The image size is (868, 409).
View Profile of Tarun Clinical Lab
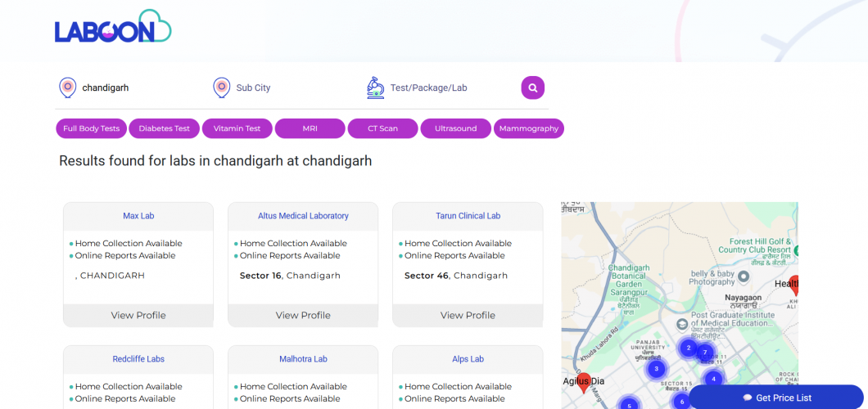(468, 315)
